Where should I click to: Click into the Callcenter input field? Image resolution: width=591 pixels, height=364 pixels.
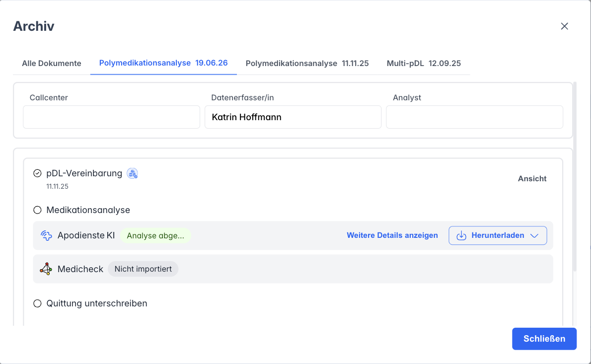[112, 117]
